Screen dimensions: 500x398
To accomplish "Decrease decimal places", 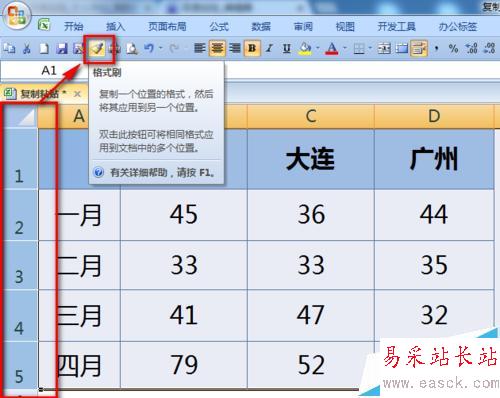I will [x=489, y=49].
